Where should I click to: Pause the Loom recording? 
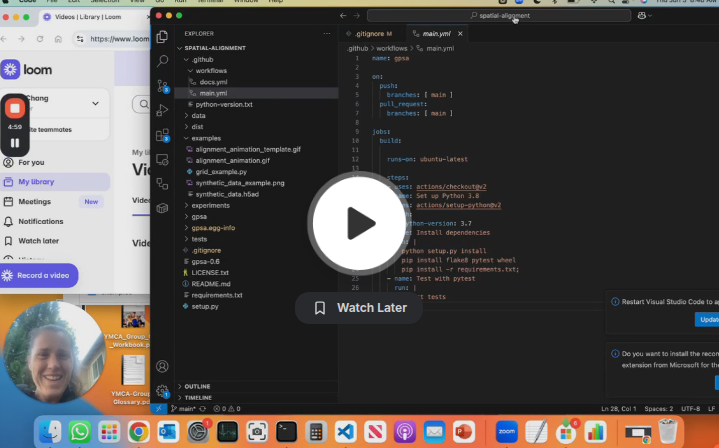[x=15, y=143]
